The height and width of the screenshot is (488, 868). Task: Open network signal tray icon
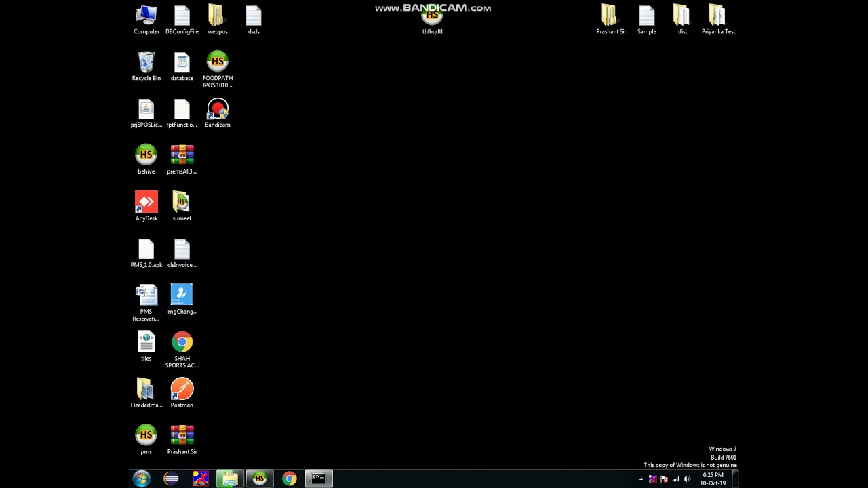[x=675, y=479]
